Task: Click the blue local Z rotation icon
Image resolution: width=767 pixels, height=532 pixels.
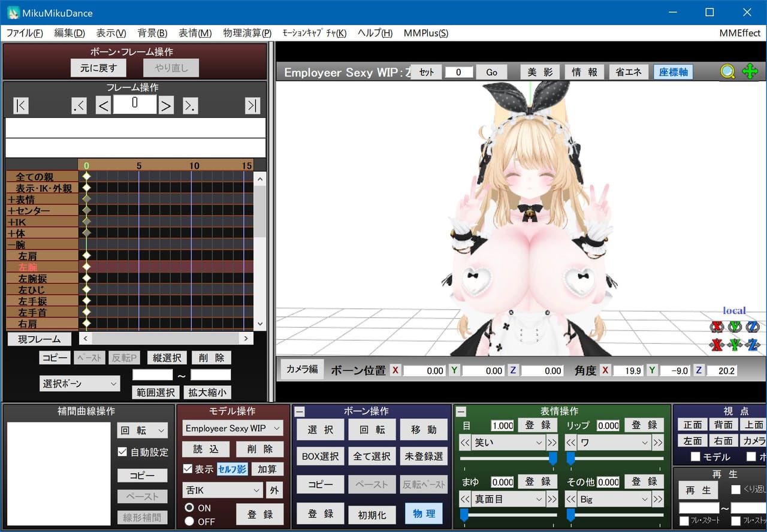Action: (x=753, y=327)
